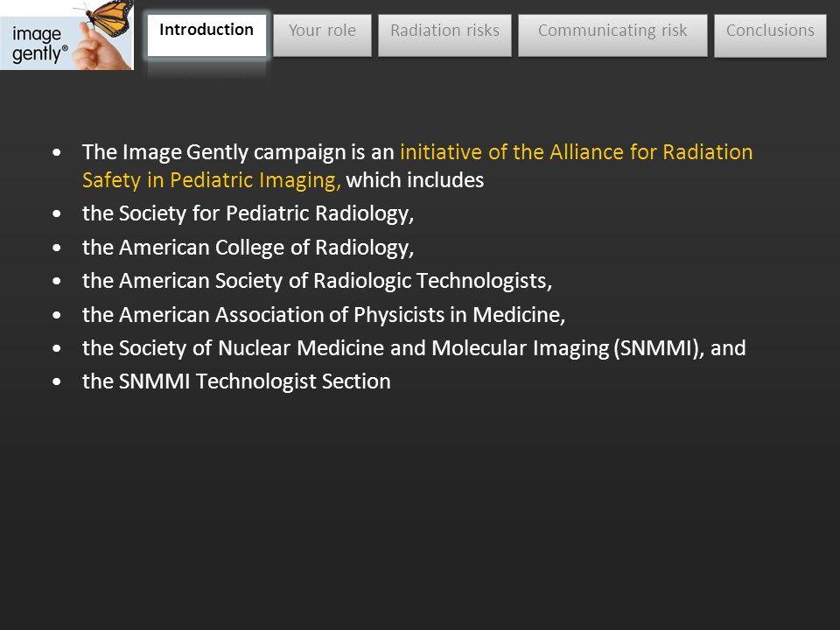Click American Society of Radiologic Technologists line
The image size is (840, 630).
(x=317, y=281)
